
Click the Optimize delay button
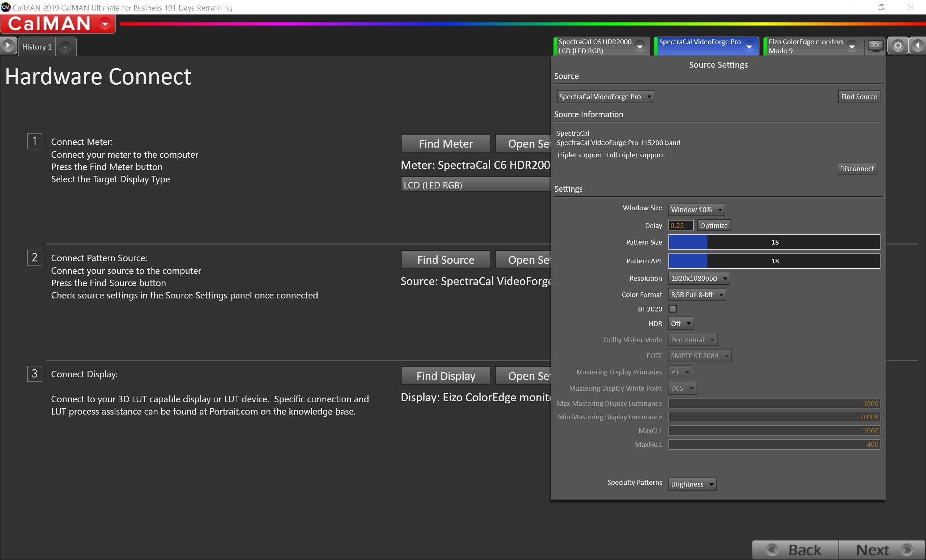714,225
